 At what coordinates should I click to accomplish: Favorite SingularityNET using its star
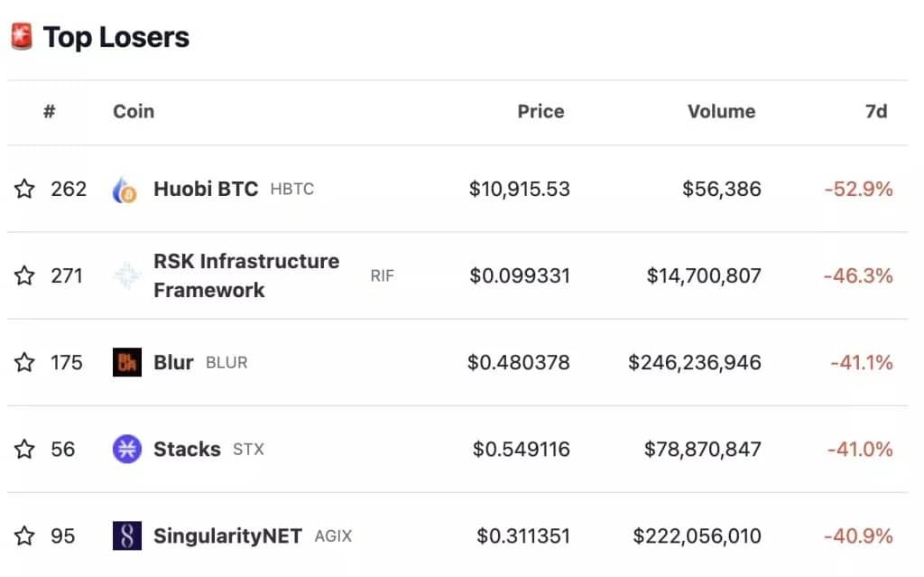point(24,535)
